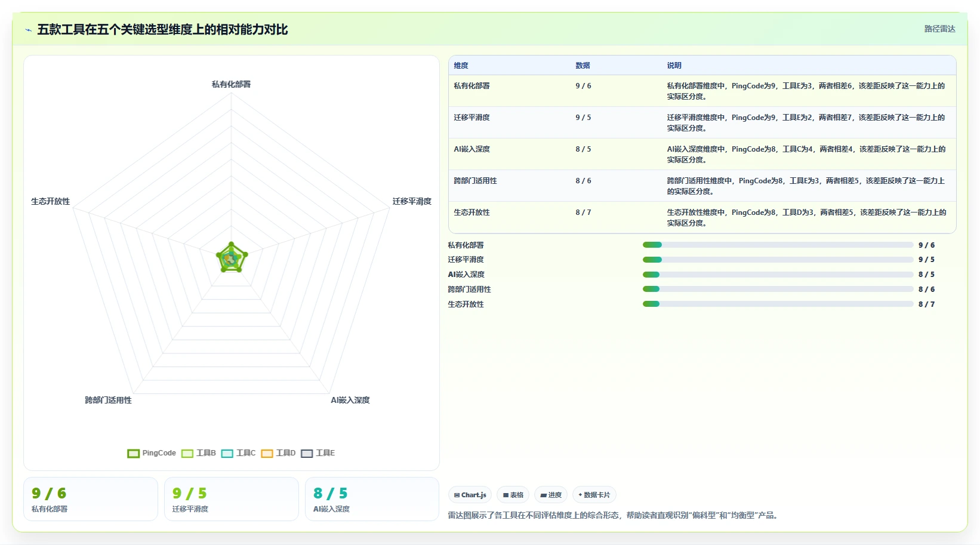
Task: Toggle the 工具E legend entry
Action: tap(318, 453)
